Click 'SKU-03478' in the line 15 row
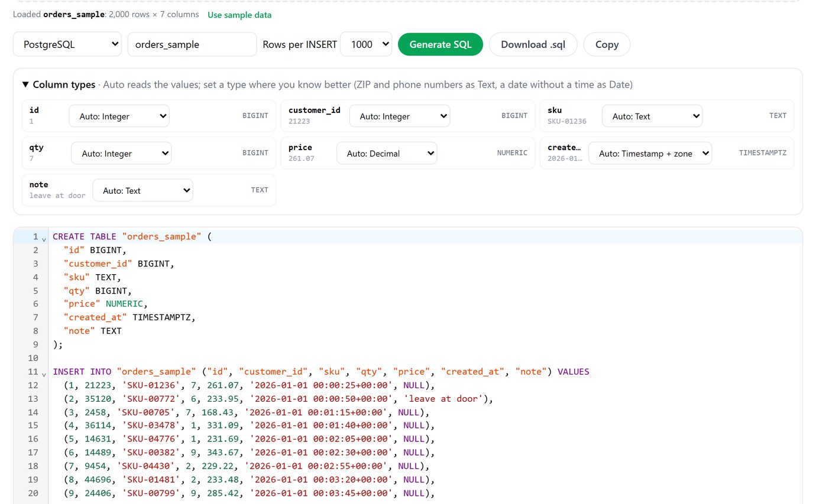Screen dimensions: 816x504 (x=152, y=425)
